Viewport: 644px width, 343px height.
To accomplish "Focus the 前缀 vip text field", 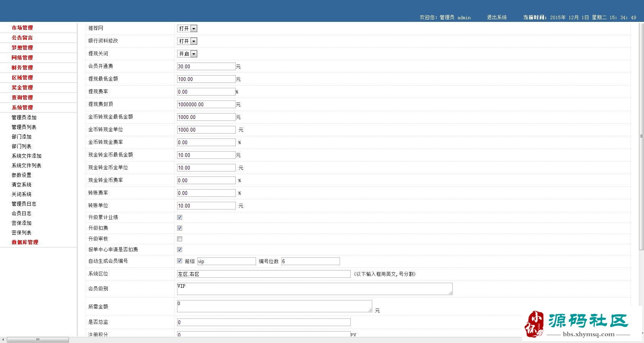I will click(226, 261).
